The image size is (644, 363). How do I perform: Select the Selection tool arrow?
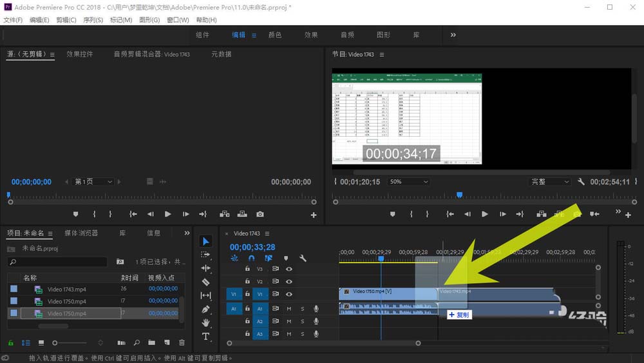tap(206, 241)
